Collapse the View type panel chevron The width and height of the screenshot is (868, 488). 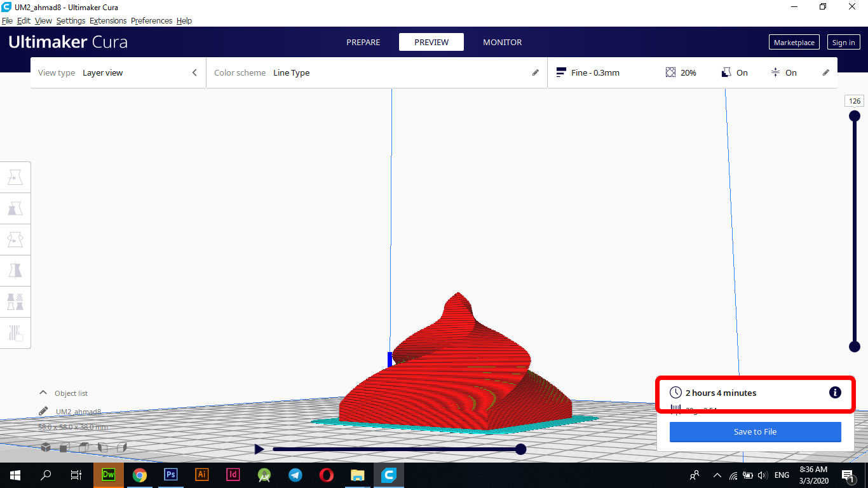coord(194,72)
